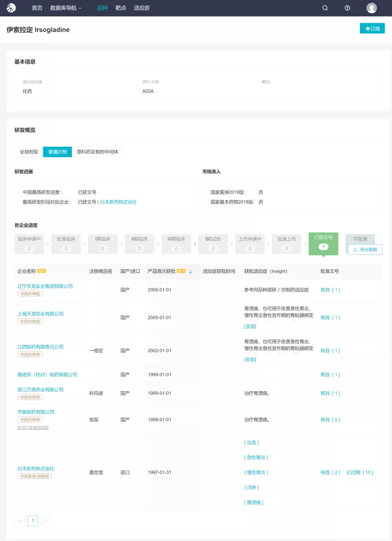The width and height of the screenshot is (392, 541).
Task: Go to 首页 in the top navigation
Action: pyautogui.click(x=37, y=8)
